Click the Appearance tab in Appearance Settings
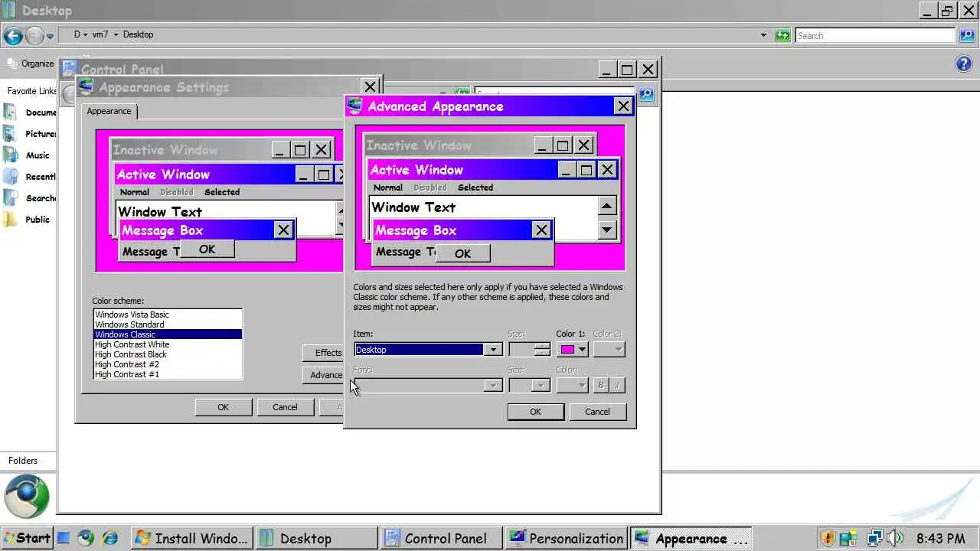The image size is (980, 551). (109, 111)
